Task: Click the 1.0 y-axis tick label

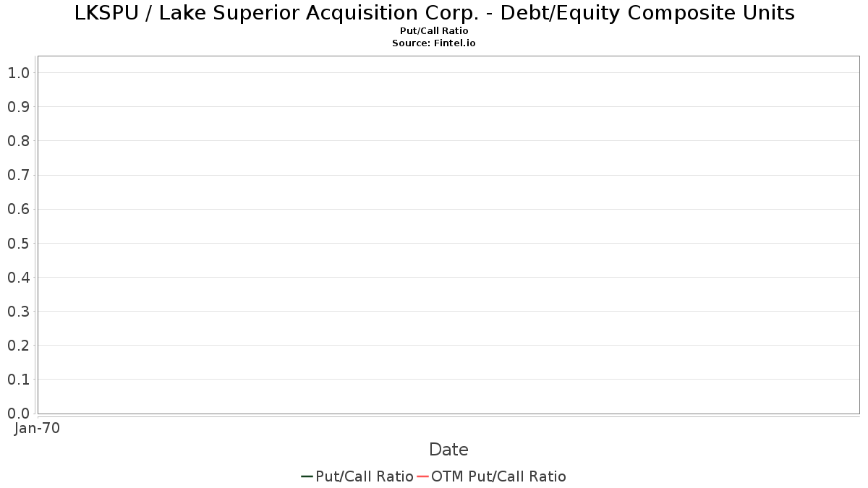Action: point(19,73)
